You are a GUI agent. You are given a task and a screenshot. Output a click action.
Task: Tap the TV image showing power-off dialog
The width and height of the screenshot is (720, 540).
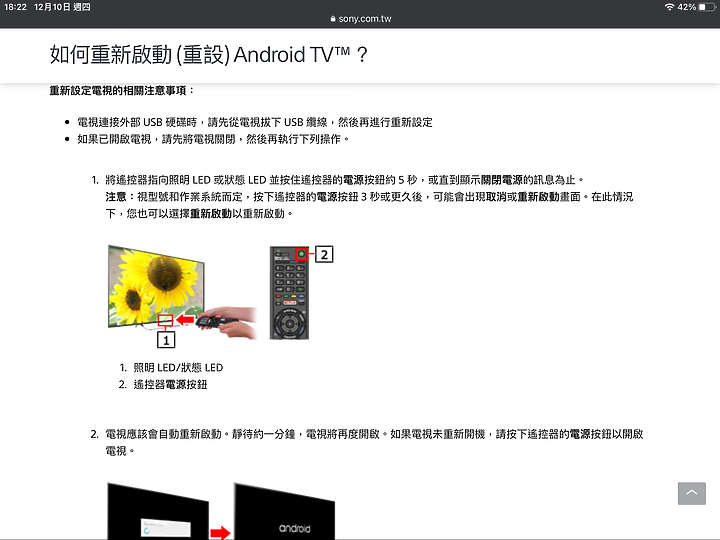158,511
